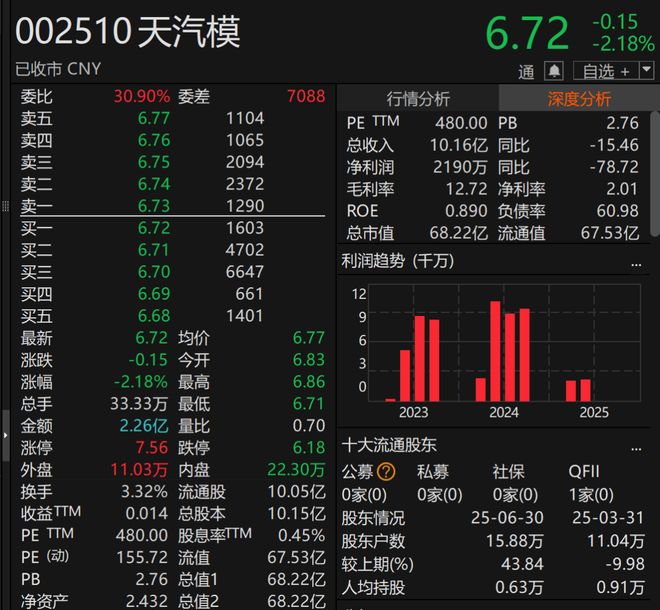Viewport: 660px width, 610px height.
Task: Click the 通 badge next to the bell
Action: click(x=527, y=72)
